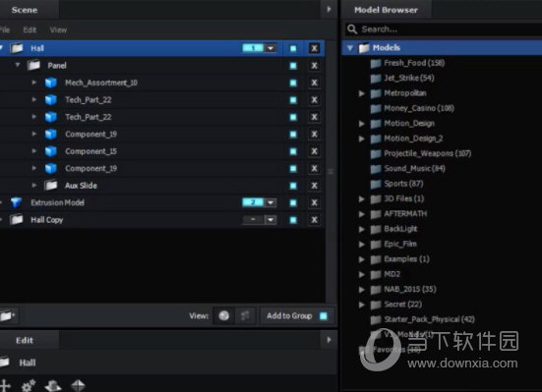Click the Starter_Pack_Physical folder icon
Image resolution: width=542 pixels, height=392 pixels.
(376, 319)
